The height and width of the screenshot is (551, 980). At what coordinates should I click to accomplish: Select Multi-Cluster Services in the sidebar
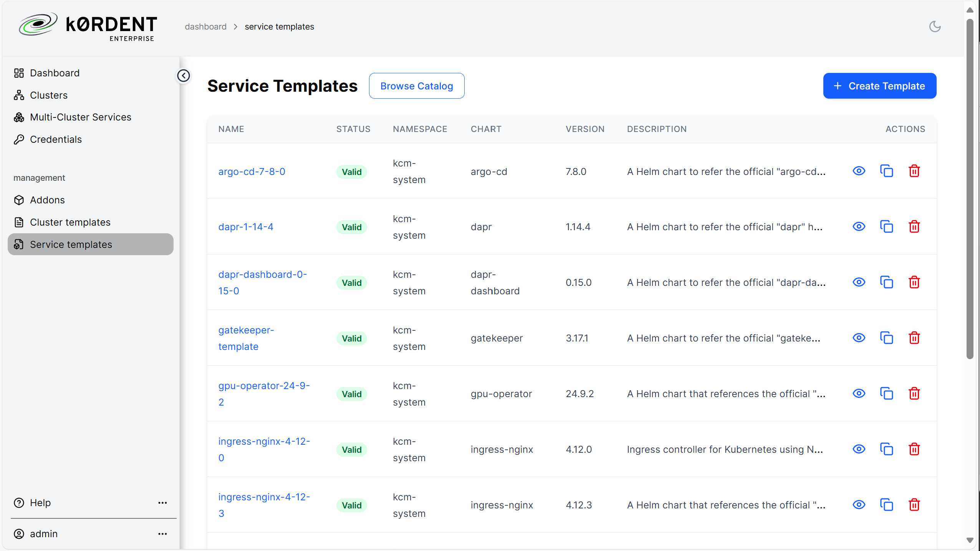click(80, 117)
